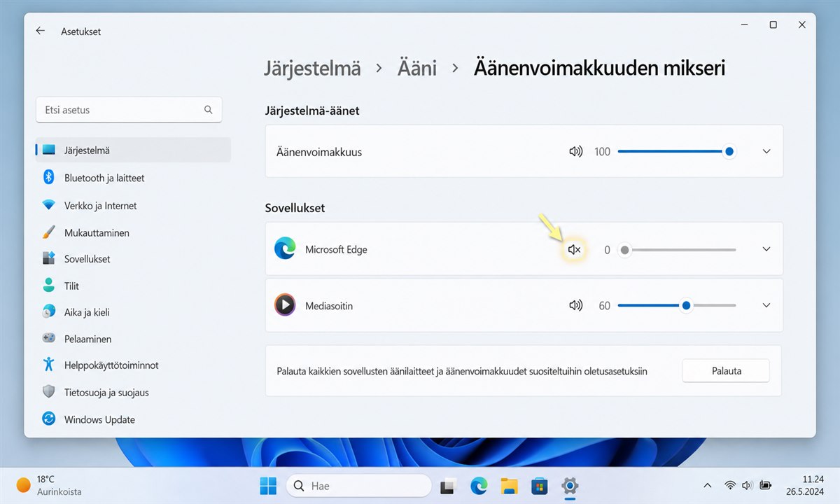Screen dimensions: 840x504
Task: Show hidden tray icons chevron
Action: 707,485
